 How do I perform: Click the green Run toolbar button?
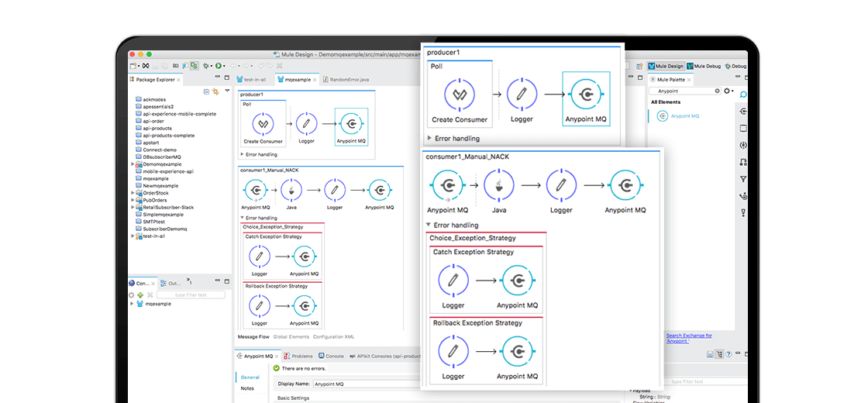pos(219,65)
